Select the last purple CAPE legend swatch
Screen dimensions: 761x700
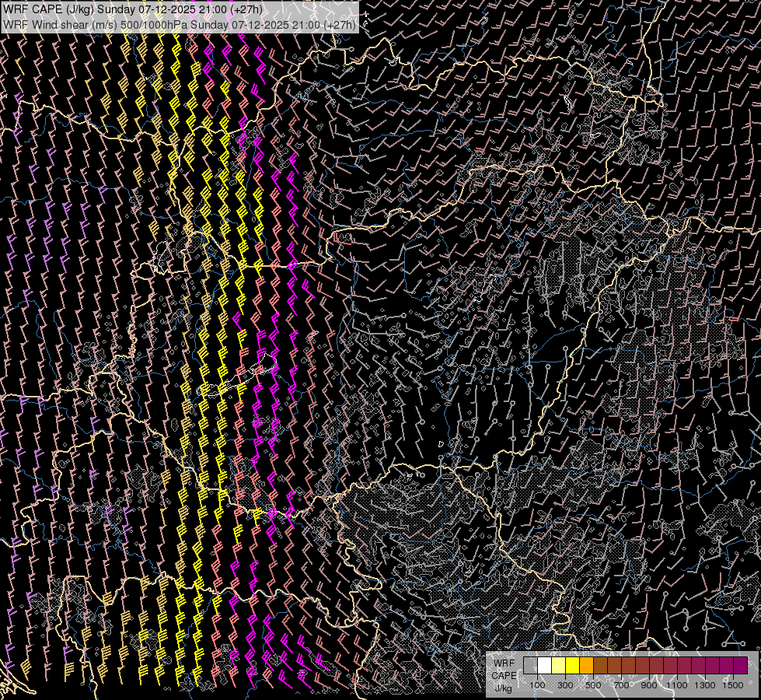pyautogui.click(x=740, y=666)
